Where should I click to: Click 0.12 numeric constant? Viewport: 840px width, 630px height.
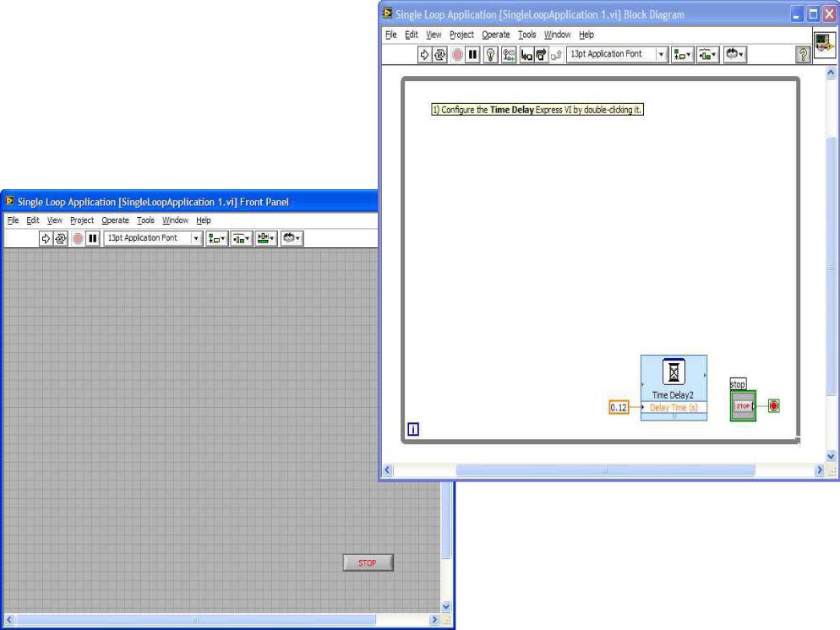coord(619,407)
